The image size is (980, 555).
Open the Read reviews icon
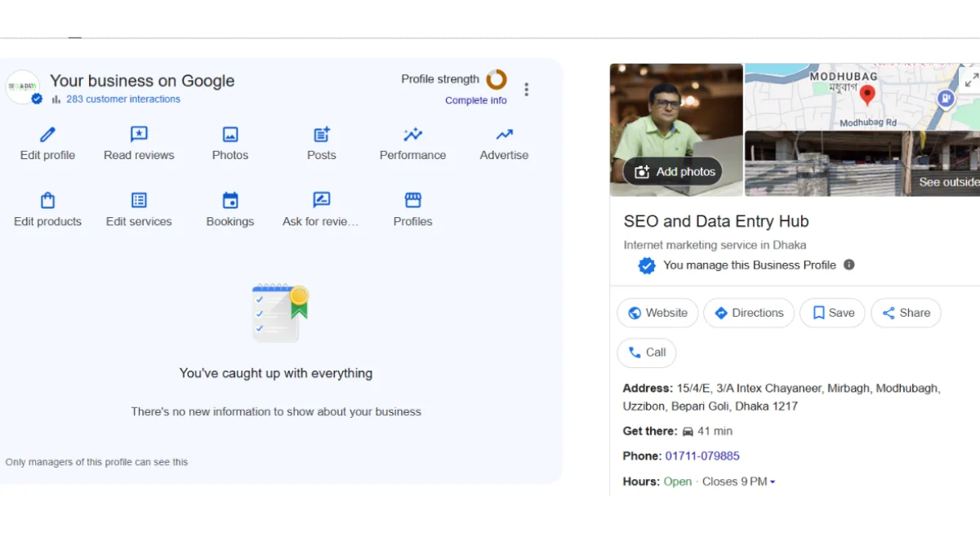pyautogui.click(x=139, y=135)
